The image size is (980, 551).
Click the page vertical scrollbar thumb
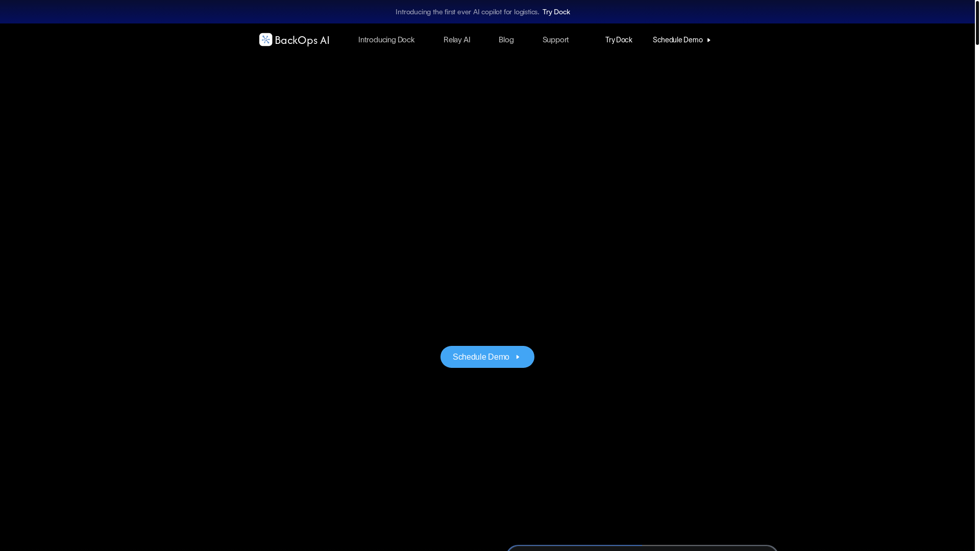click(x=977, y=22)
